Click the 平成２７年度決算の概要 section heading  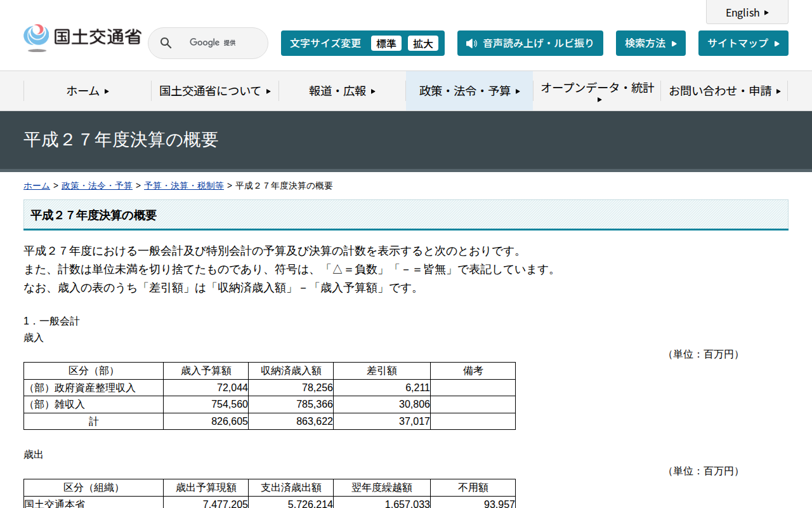(92, 215)
